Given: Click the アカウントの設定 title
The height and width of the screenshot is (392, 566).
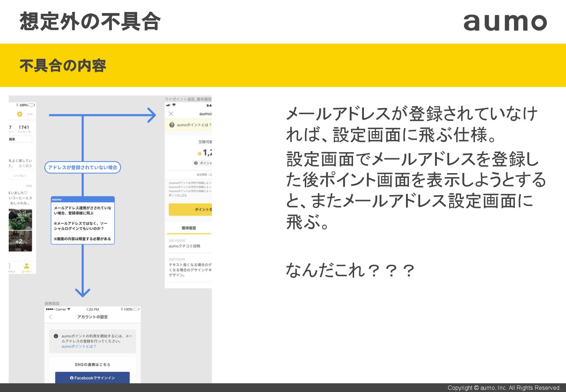Looking at the screenshot, I should pyautogui.click(x=93, y=317).
